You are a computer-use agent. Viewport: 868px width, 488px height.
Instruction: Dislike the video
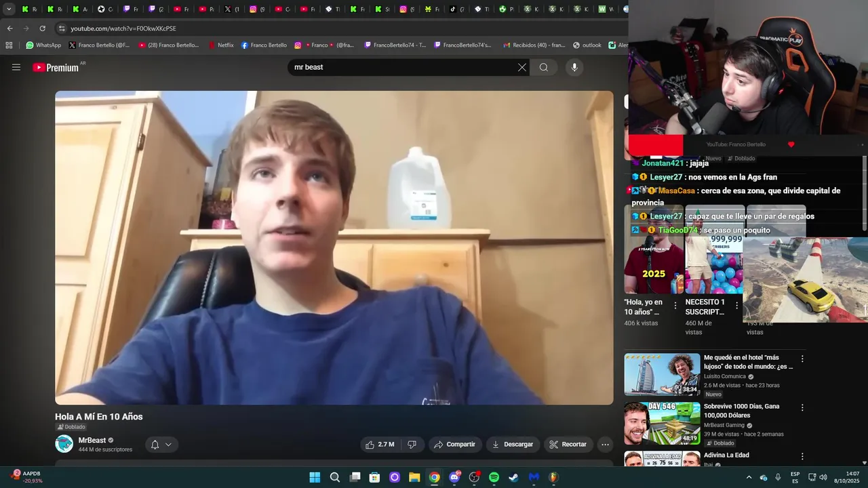click(x=412, y=445)
